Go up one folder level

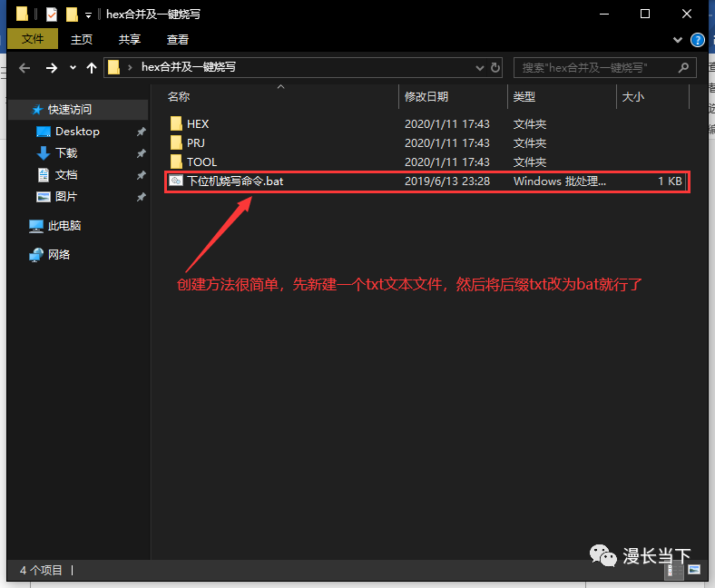point(91,68)
